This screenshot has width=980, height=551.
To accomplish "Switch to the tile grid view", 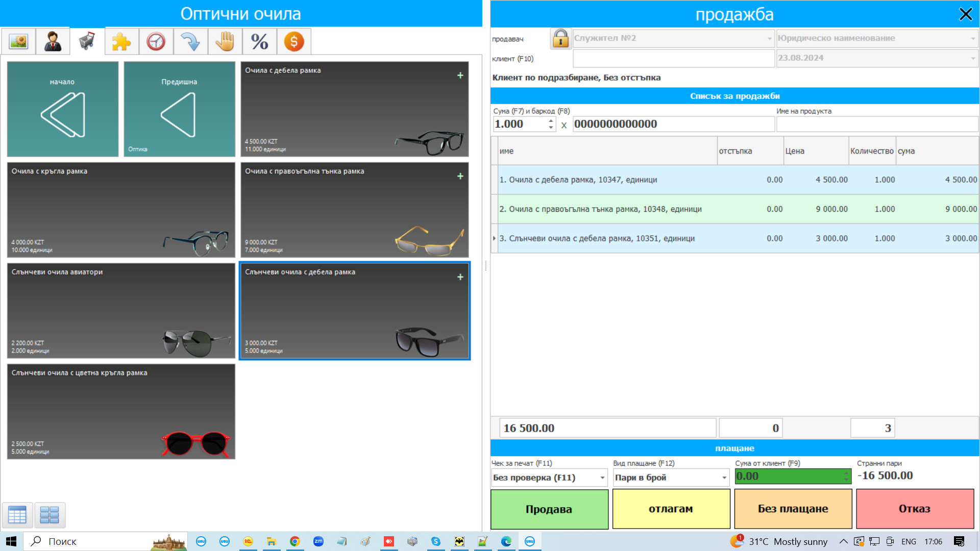I will (50, 515).
